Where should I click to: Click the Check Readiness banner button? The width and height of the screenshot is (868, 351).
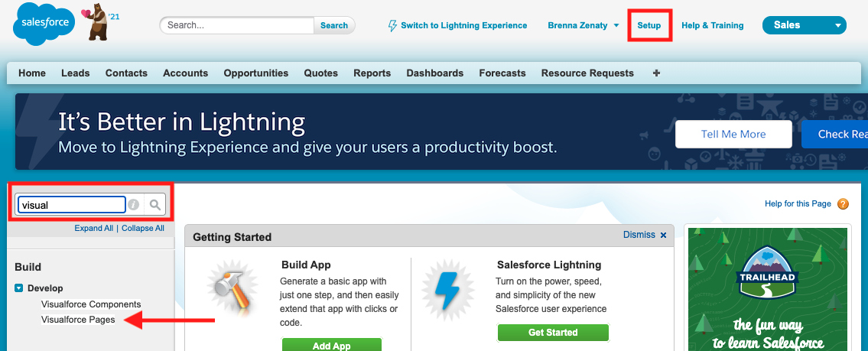(x=835, y=134)
